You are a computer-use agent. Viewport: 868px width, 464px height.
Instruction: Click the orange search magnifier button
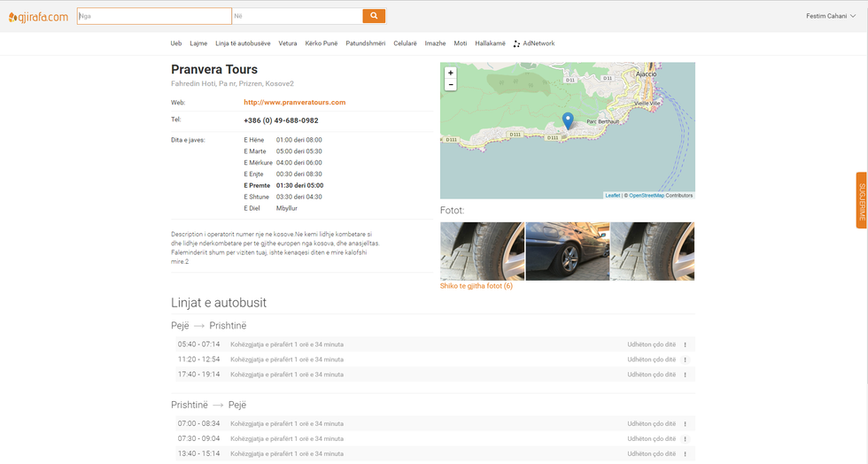(x=374, y=16)
